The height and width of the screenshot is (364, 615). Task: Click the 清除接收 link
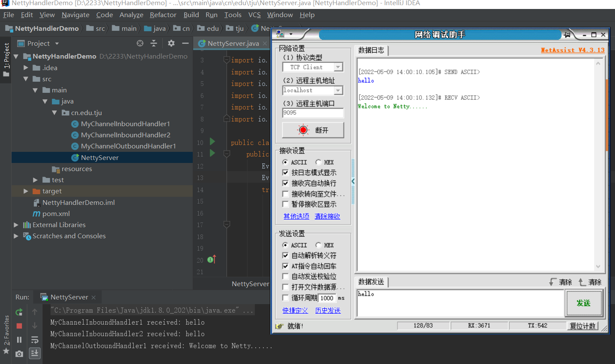[x=327, y=216]
